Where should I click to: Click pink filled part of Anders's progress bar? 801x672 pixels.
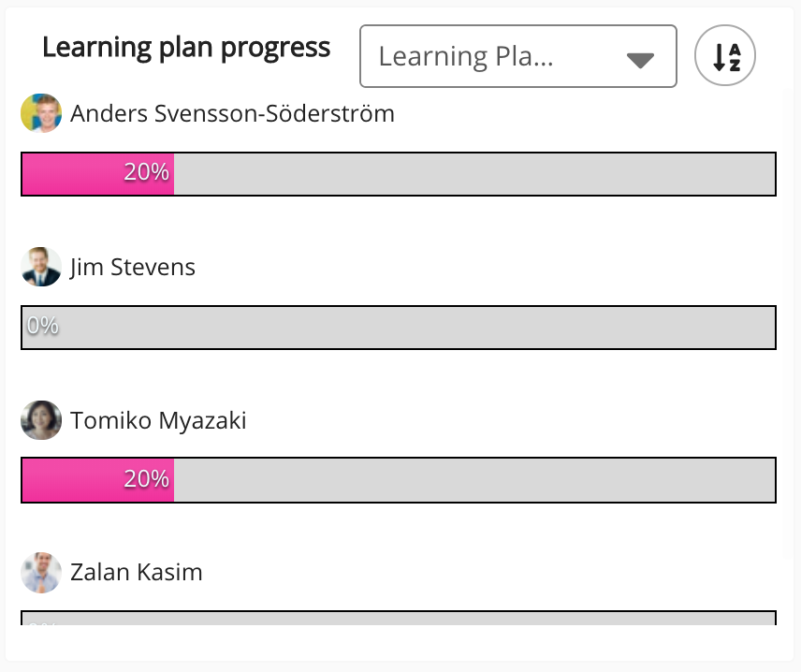pyautogui.click(x=75, y=174)
